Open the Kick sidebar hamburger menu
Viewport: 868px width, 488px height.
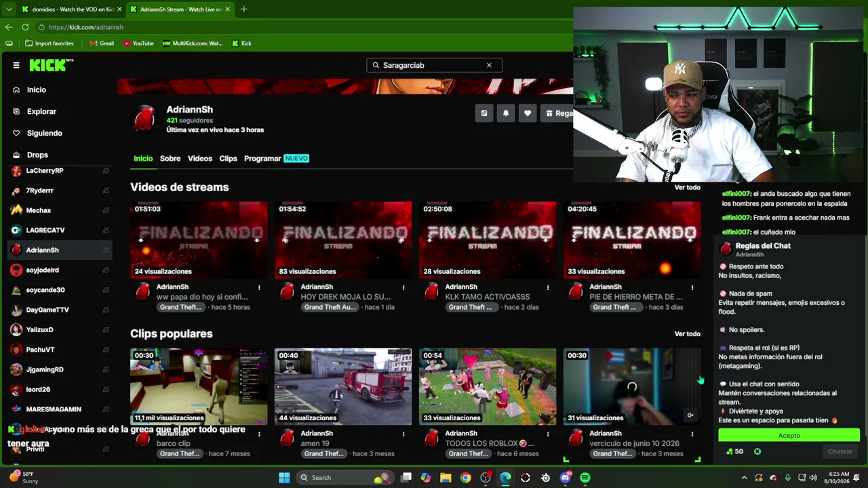pos(16,65)
